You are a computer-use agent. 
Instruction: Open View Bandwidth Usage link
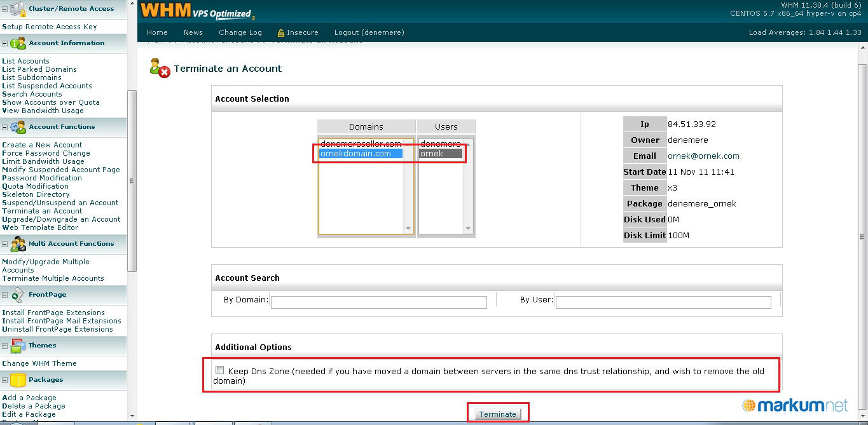[43, 111]
